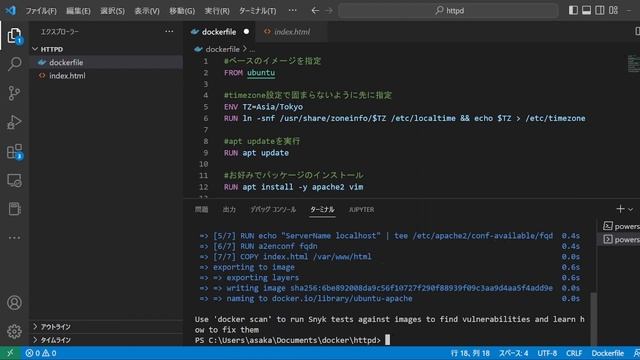Switch to the 出力 panel tab
Screen dimensions: 640x360
pyautogui.click(x=229, y=209)
